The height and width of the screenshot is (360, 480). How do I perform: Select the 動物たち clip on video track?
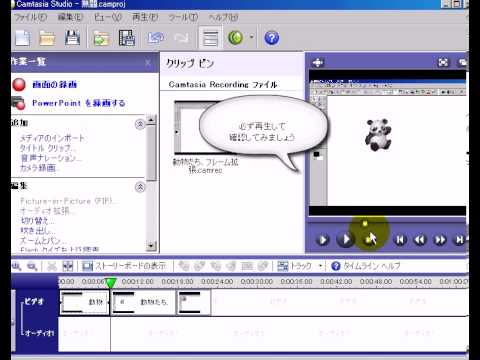143,302
